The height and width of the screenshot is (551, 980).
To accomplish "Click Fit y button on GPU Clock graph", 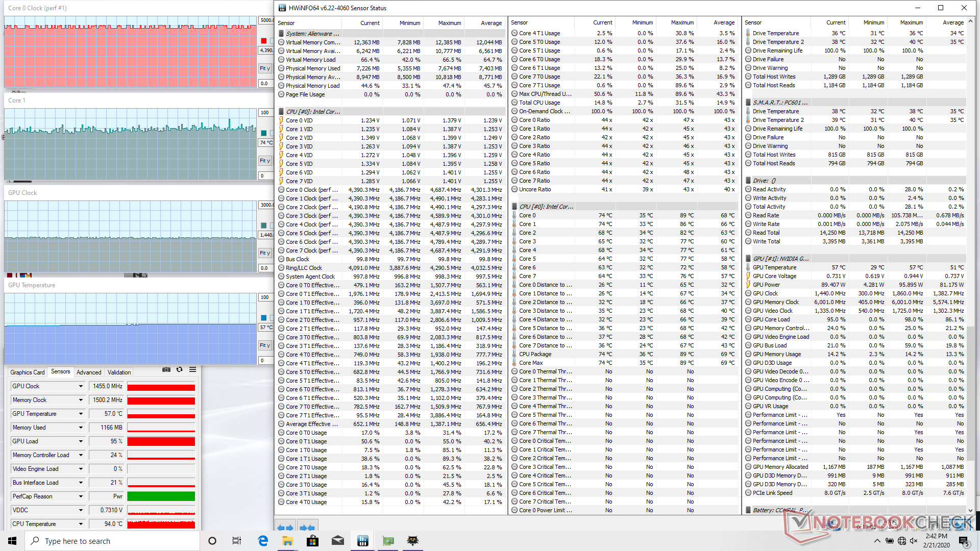I will click(x=264, y=253).
